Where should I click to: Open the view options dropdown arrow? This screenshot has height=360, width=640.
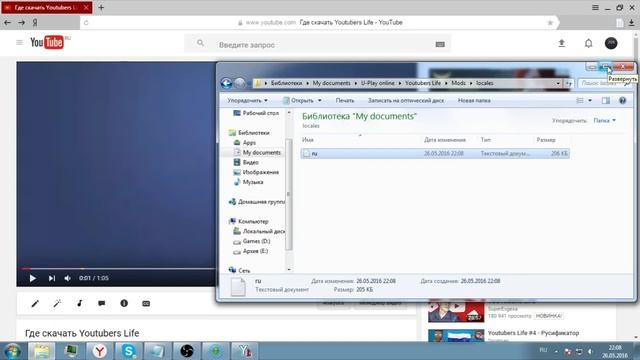[x=590, y=100]
